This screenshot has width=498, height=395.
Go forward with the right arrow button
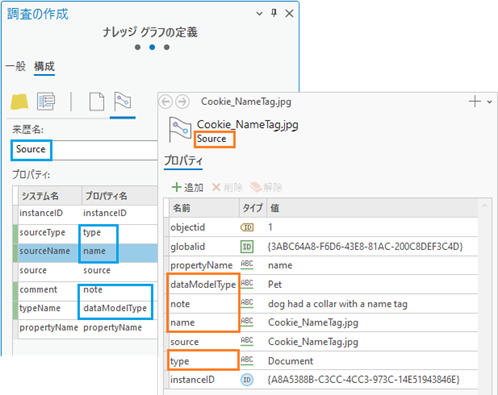(x=182, y=102)
